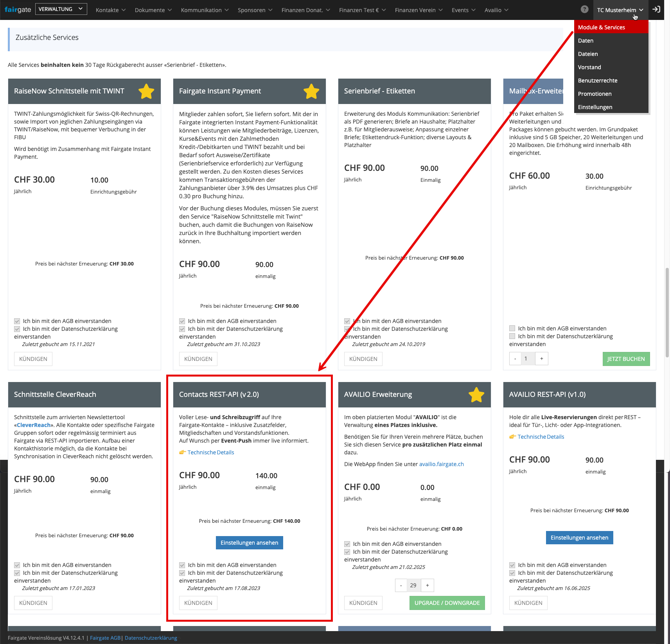This screenshot has height=644, width=670.
Task: Click the star on Fairgate Instant Payment card
Action: coord(311,91)
